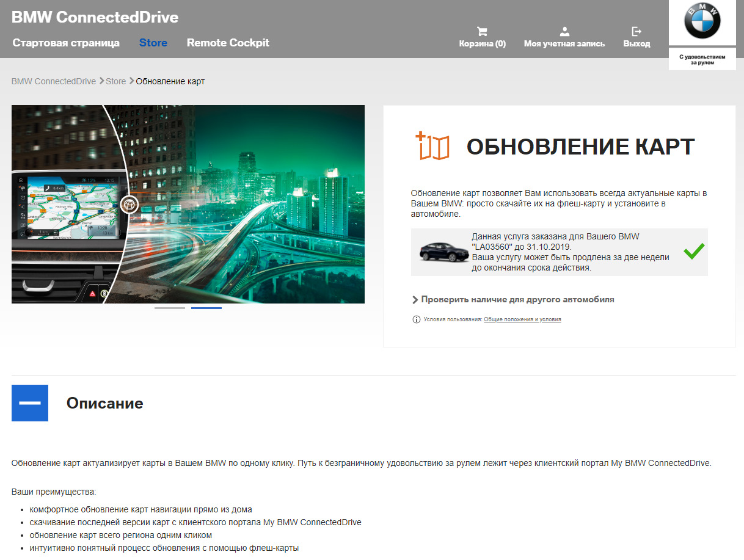The image size is (744, 560).
Task: Click the green checkmark icon
Action: point(694,251)
